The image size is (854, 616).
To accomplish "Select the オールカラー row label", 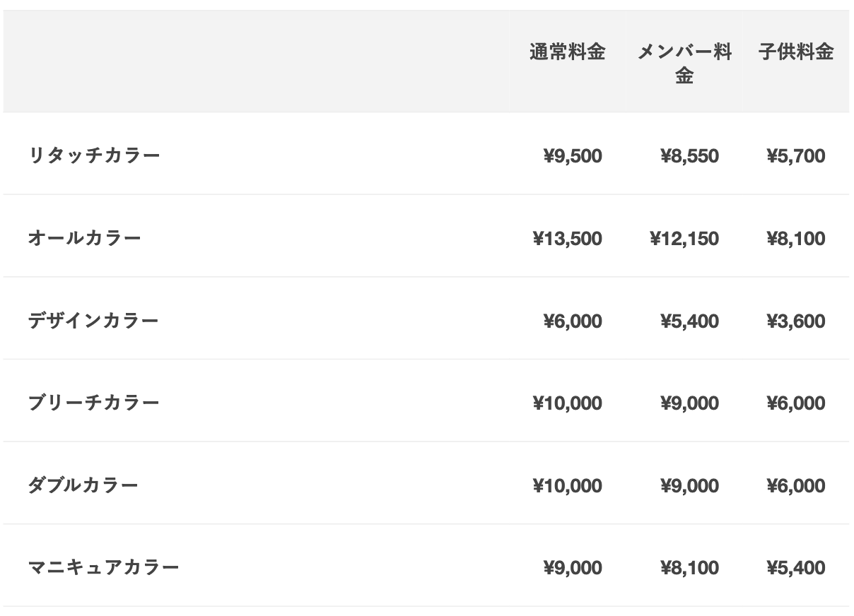I will pyautogui.click(x=85, y=239).
